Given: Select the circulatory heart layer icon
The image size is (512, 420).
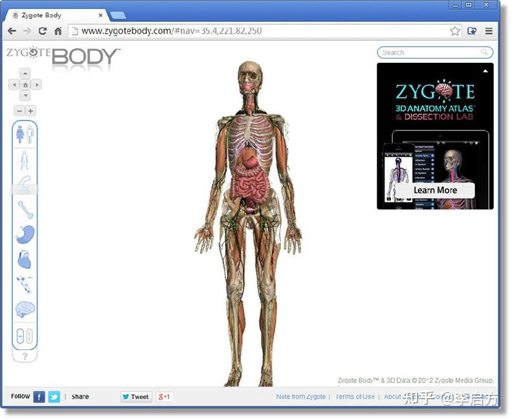Looking at the screenshot, I should 25,260.
